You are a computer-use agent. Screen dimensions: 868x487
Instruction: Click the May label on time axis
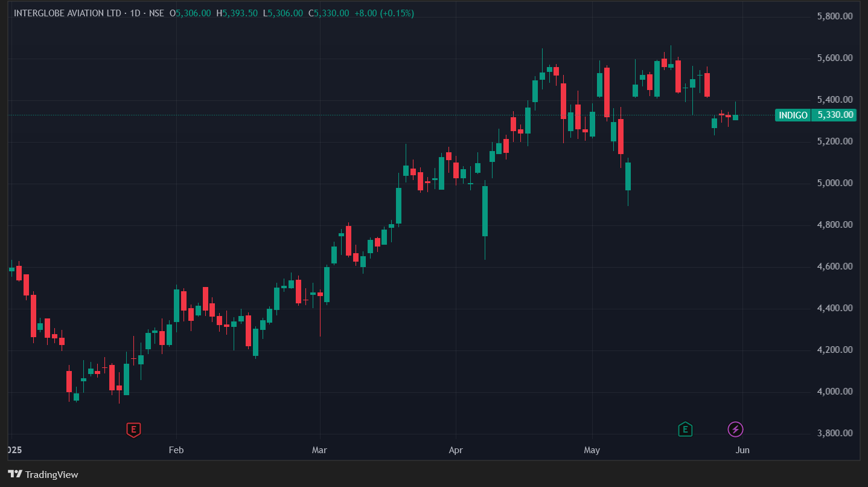592,450
